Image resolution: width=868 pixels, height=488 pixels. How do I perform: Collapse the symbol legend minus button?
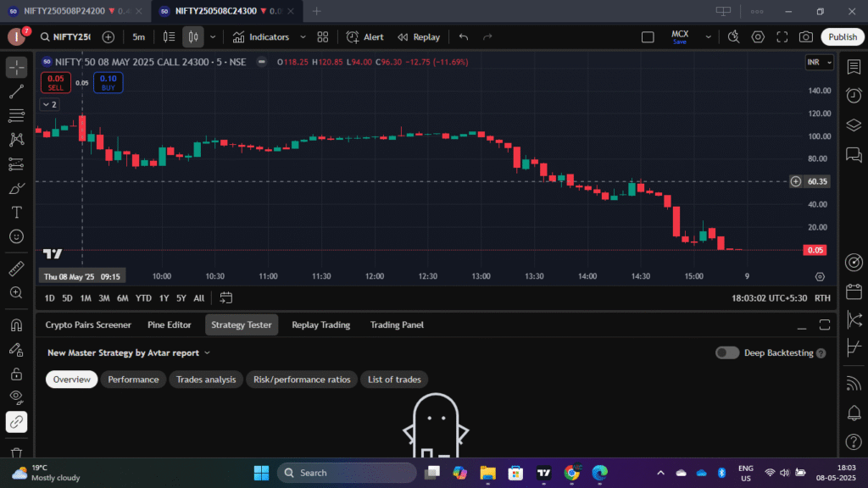click(261, 62)
